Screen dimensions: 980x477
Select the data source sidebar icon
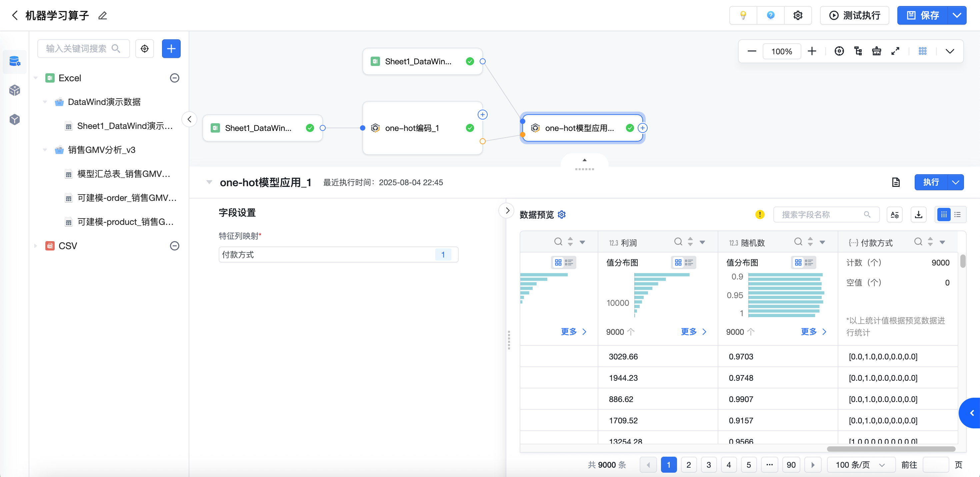click(15, 61)
